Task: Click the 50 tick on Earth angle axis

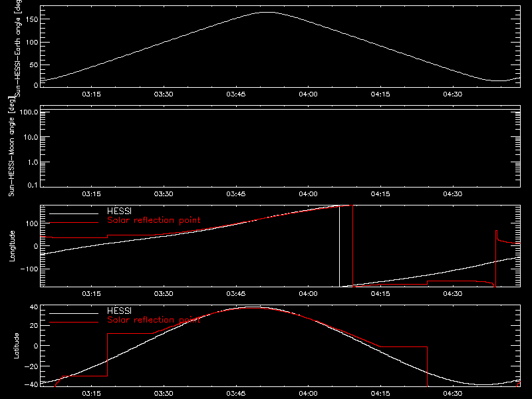Action: [x=34, y=65]
